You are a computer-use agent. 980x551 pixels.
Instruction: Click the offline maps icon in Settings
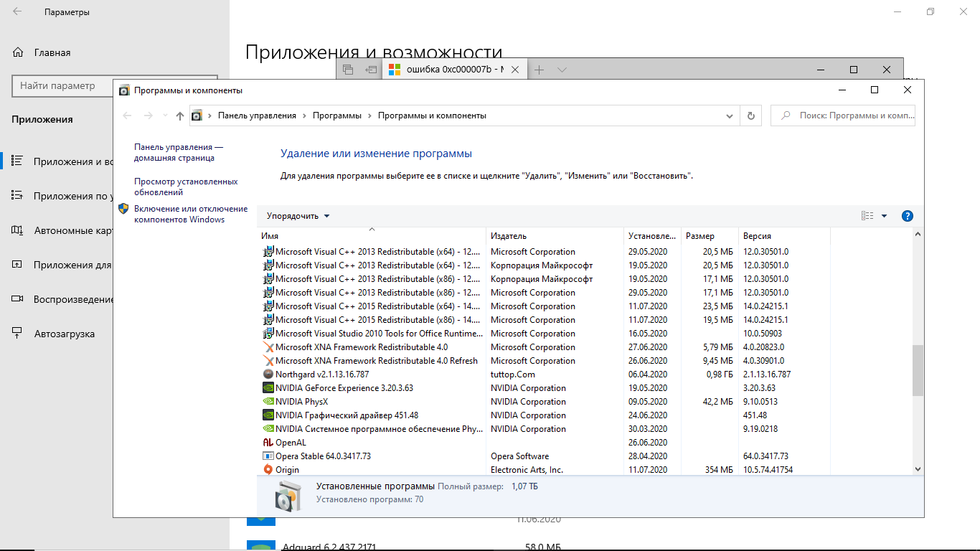pyautogui.click(x=18, y=230)
